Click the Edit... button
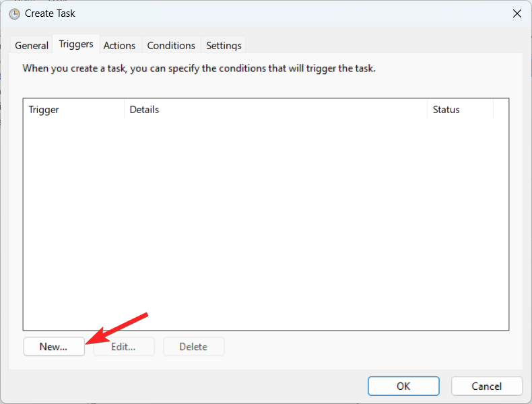532x404 pixels. (x=124, y=347)
